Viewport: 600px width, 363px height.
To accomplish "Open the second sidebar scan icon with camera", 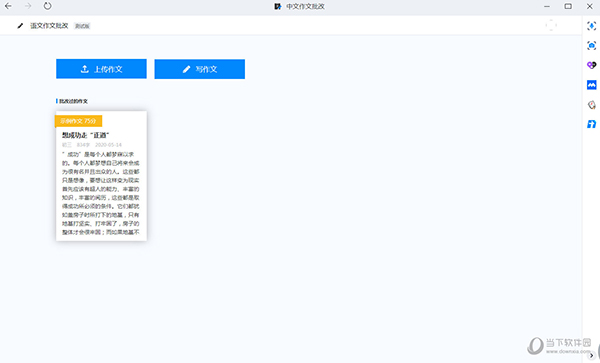I will pyautogui.click(x=592, y=46).
